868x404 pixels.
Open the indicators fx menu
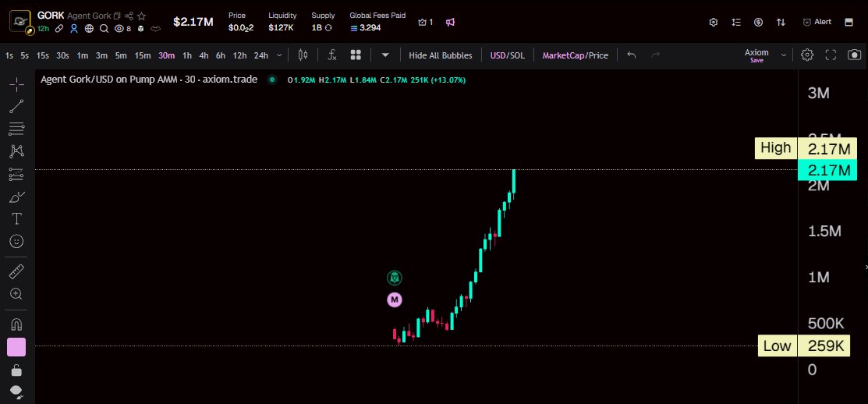(332, 55)
